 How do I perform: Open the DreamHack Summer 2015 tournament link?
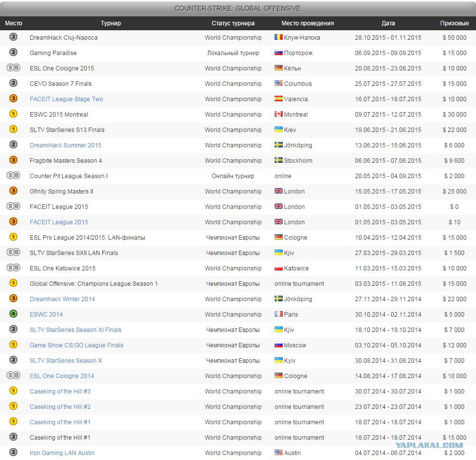65,145
